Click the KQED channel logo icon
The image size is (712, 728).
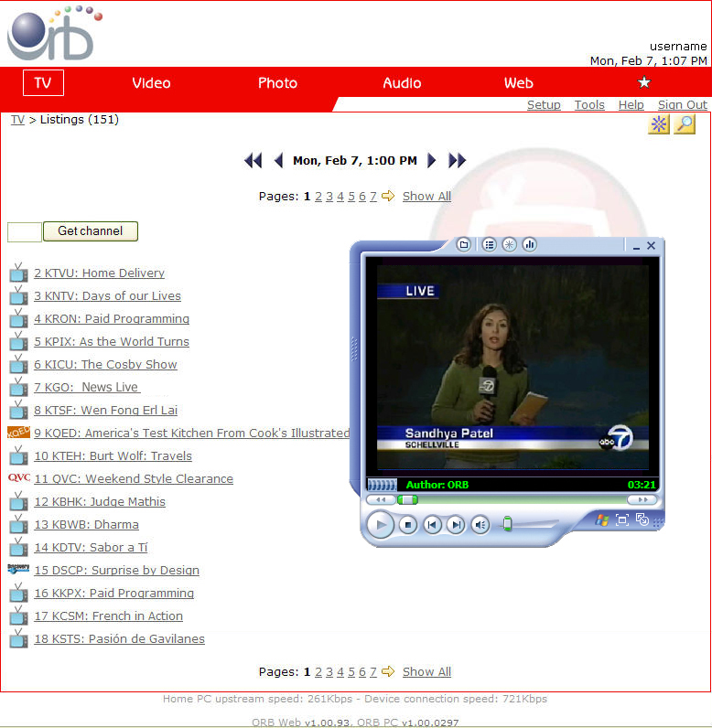18,433
